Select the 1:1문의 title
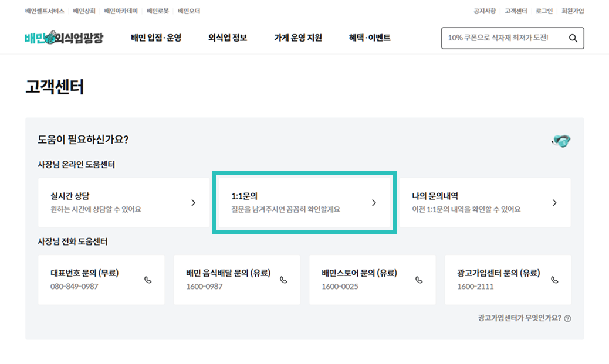Screen dimensions: 609x364 tap(244, 196)
